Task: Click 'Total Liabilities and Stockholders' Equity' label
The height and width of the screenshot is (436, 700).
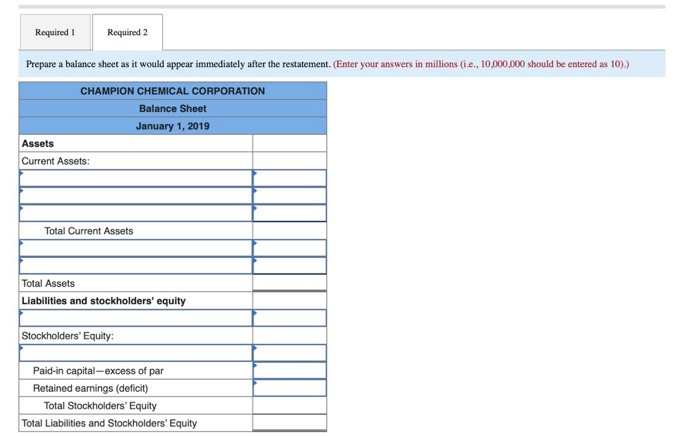Action: (x=109, y=423)
